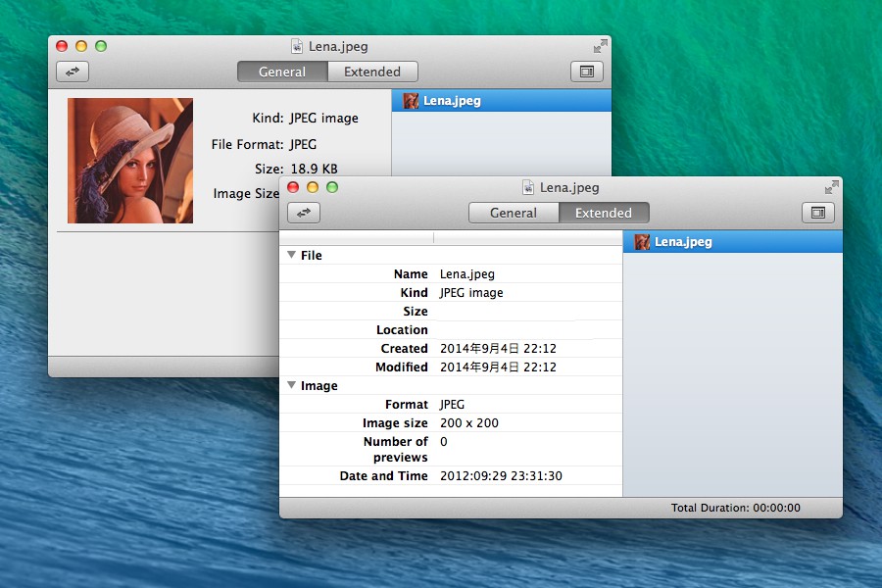The height and width of the screenshot is (588, 882).
Task: Click the 'File' section header text
Action: 311,255
